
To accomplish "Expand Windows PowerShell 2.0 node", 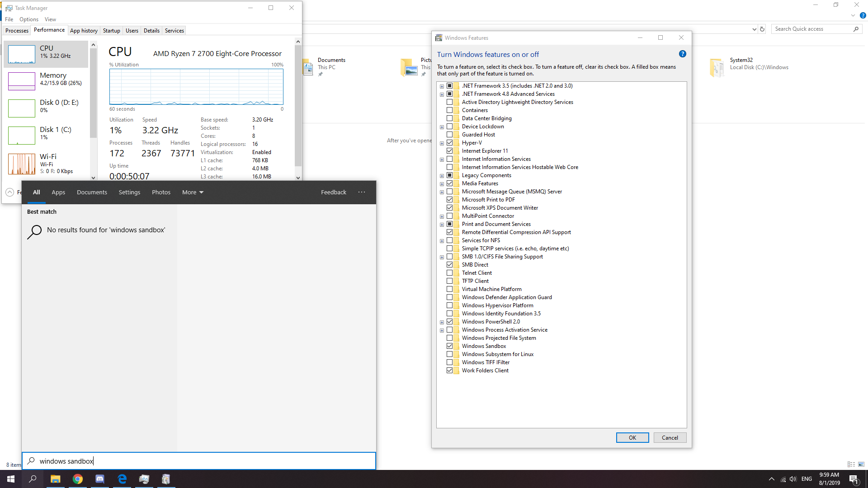I will pos(442,322).
